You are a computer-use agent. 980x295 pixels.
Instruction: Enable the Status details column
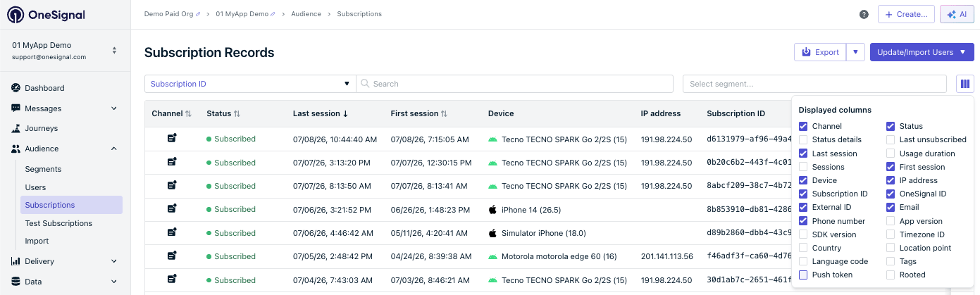(x=803, y=139)
